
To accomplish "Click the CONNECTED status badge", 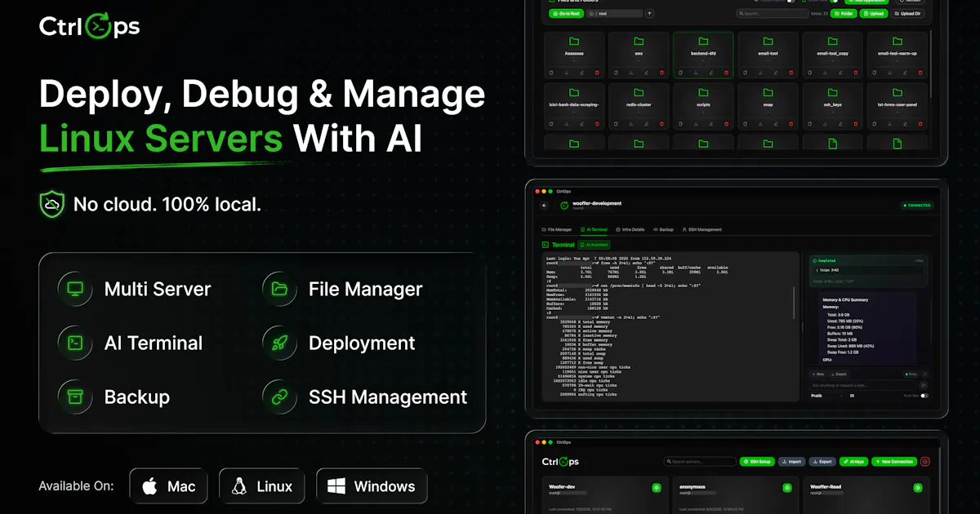I will point(916,206).
